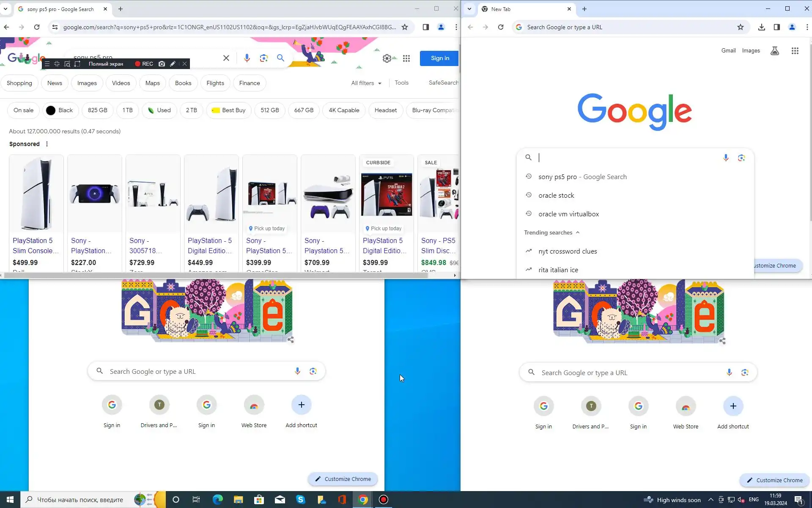Toggle the Black color filter chip
This screenshot has height=508, width=812.
tap(65, 110)
